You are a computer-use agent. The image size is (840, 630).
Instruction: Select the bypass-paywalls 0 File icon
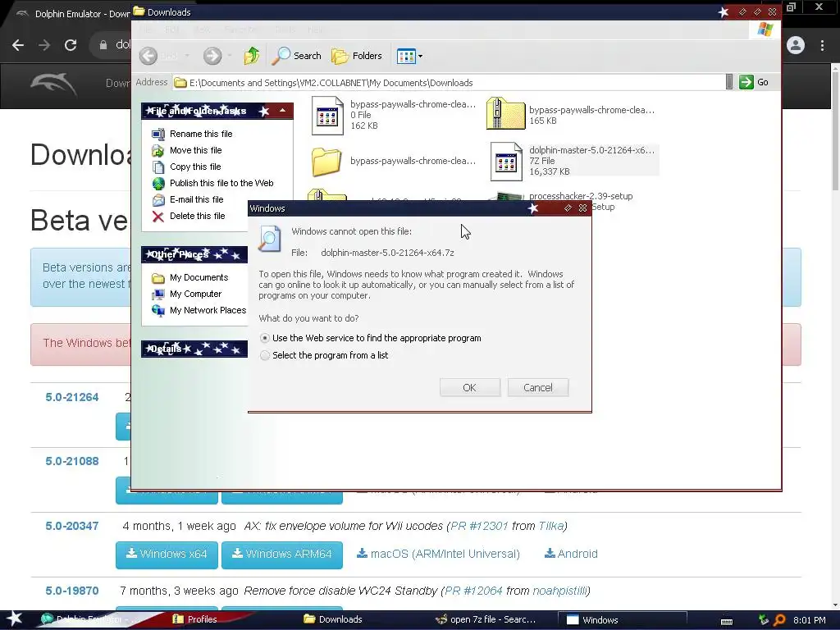pyautogui.click(x=327, y=115)
